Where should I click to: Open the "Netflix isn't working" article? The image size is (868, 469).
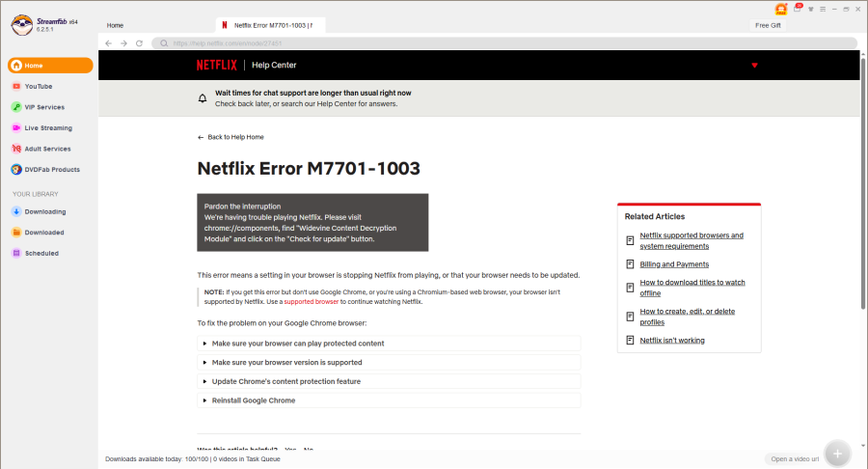(x=671, y=340)
